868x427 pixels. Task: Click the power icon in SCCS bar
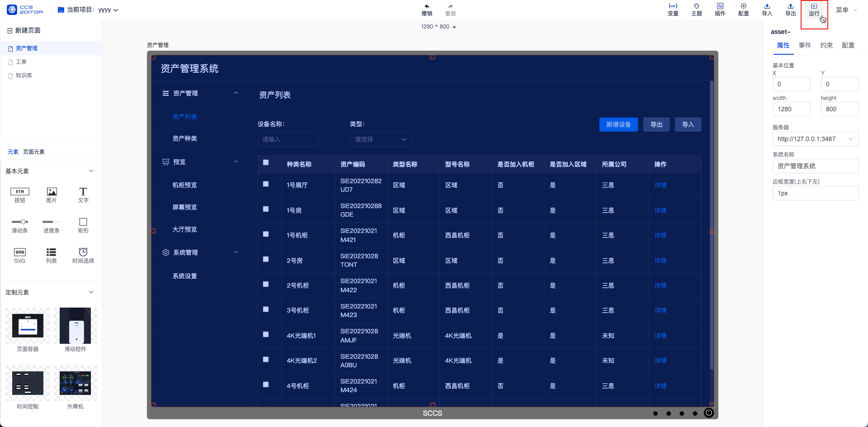click(709, 413)
